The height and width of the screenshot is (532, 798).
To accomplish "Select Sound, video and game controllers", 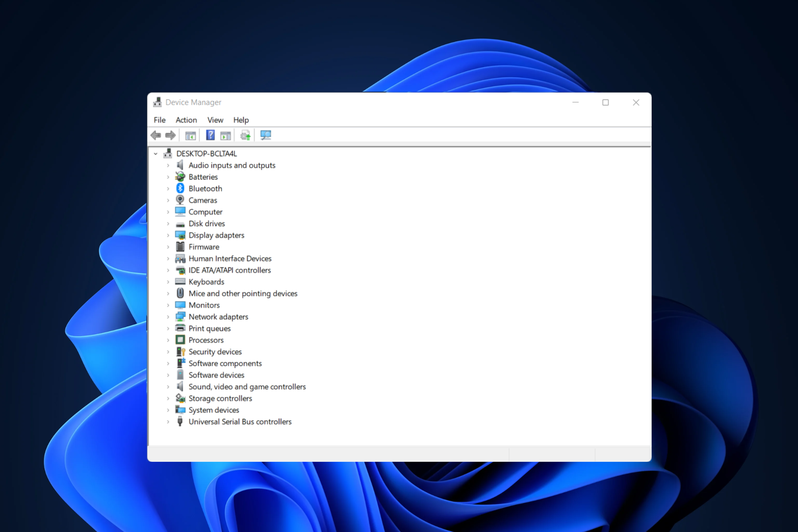I will (247, 387).
